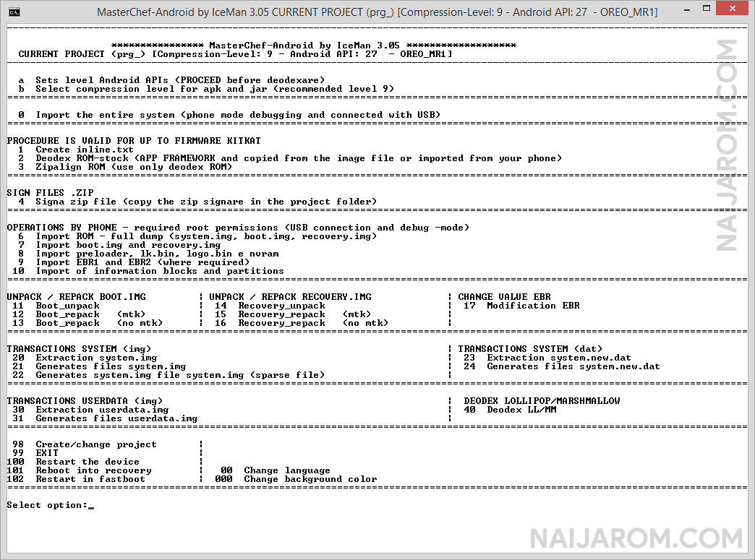Close the MasterChef-Android console window
The image size is (755, 560).
(x=733, y=8)
